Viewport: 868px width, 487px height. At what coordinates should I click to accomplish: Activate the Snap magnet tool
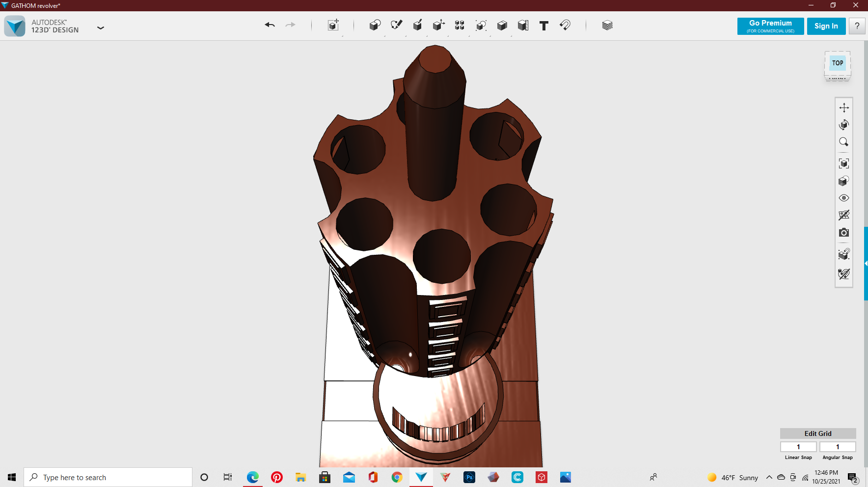click(x=565, y=25)
